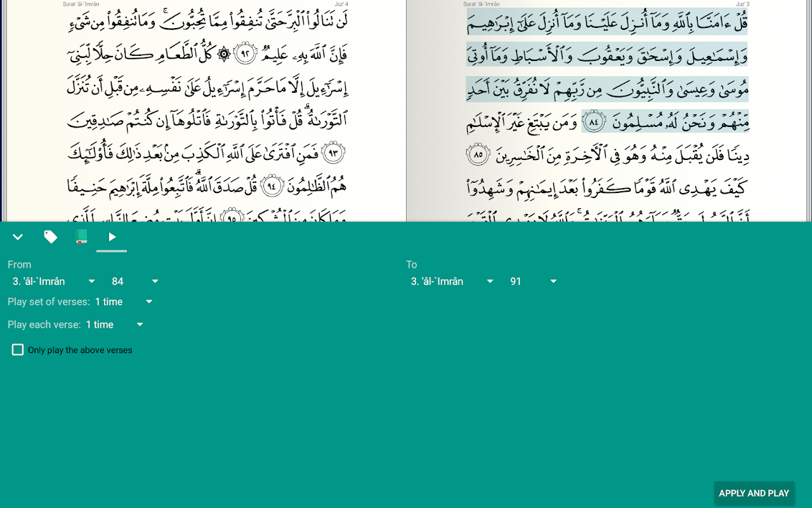
Task: Open the translation book view
Action: point(81,236)
